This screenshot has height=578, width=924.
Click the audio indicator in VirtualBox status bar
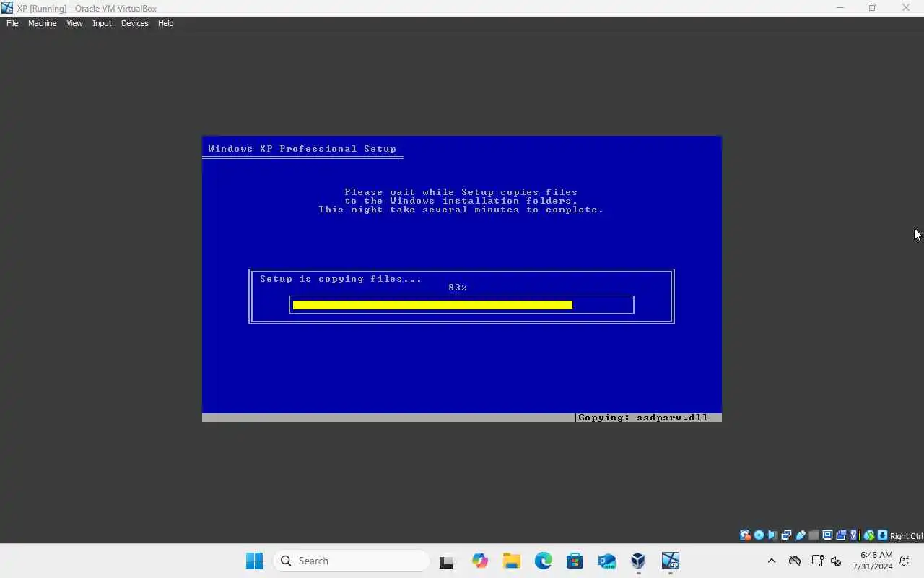(772, 535)
